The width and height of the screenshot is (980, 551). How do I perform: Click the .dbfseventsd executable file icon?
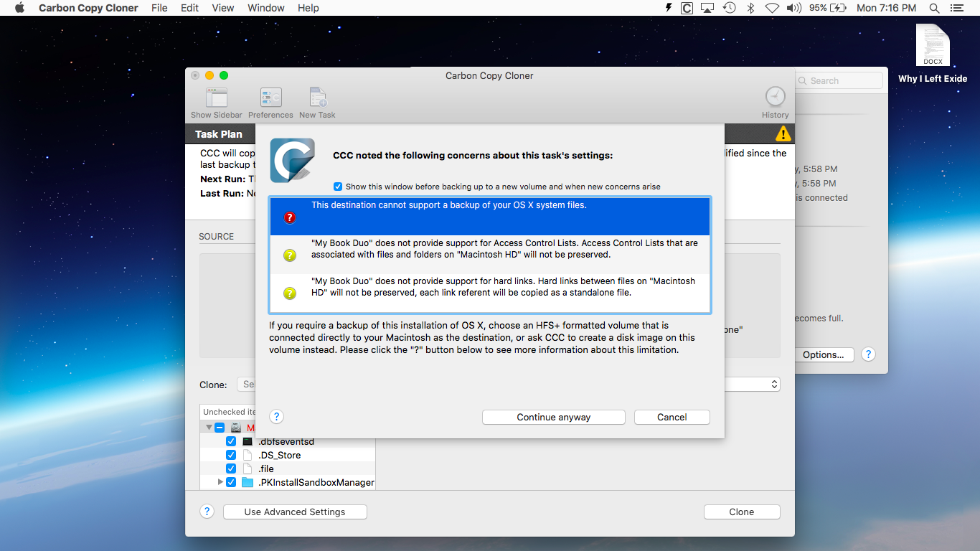[x=248, y=441]
